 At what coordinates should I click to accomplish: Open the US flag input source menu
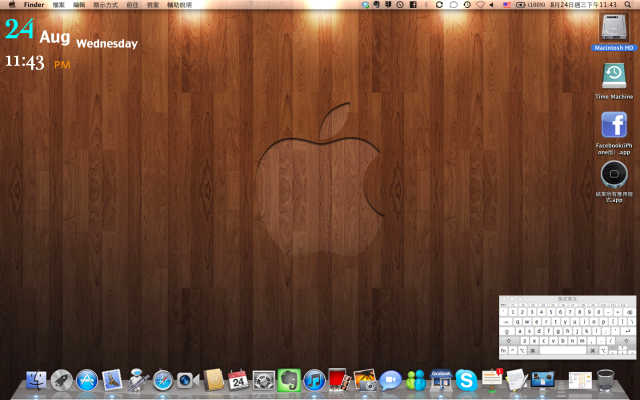coord(507,4)
